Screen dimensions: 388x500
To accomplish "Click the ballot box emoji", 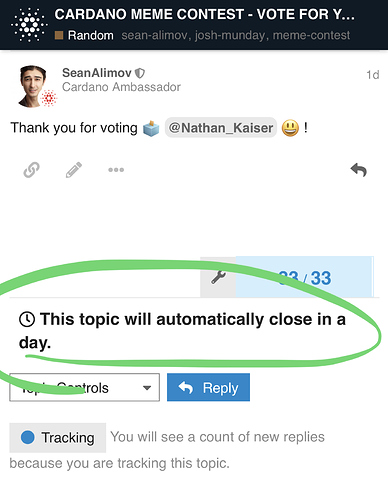I will pos(151,128).
